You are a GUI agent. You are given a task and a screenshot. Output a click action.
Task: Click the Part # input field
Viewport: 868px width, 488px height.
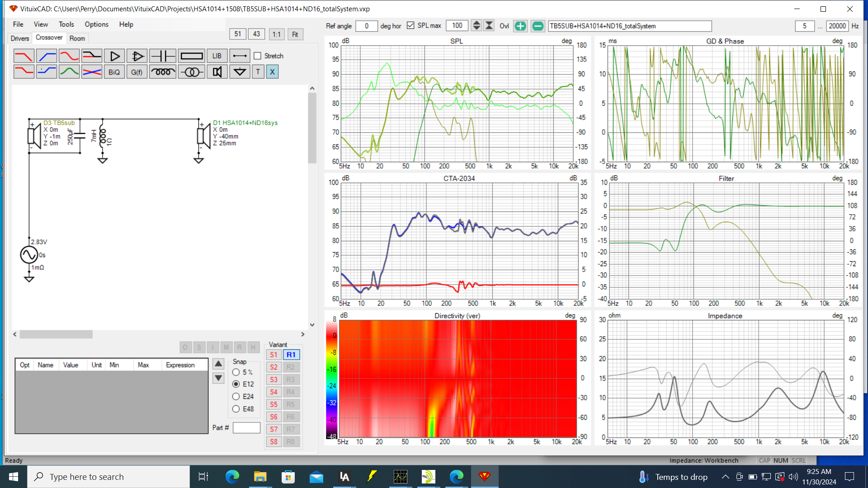(x=246, y=427)
